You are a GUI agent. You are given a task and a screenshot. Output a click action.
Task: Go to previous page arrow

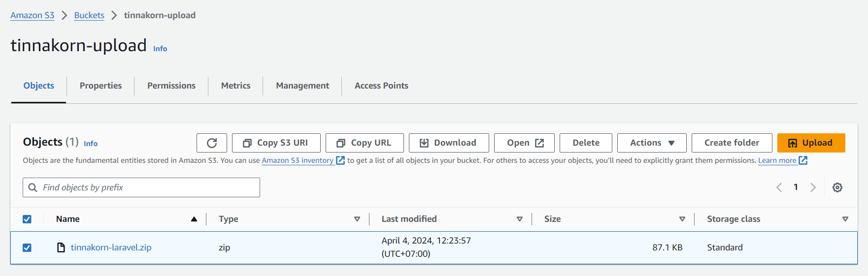click(x=779, y=187)
